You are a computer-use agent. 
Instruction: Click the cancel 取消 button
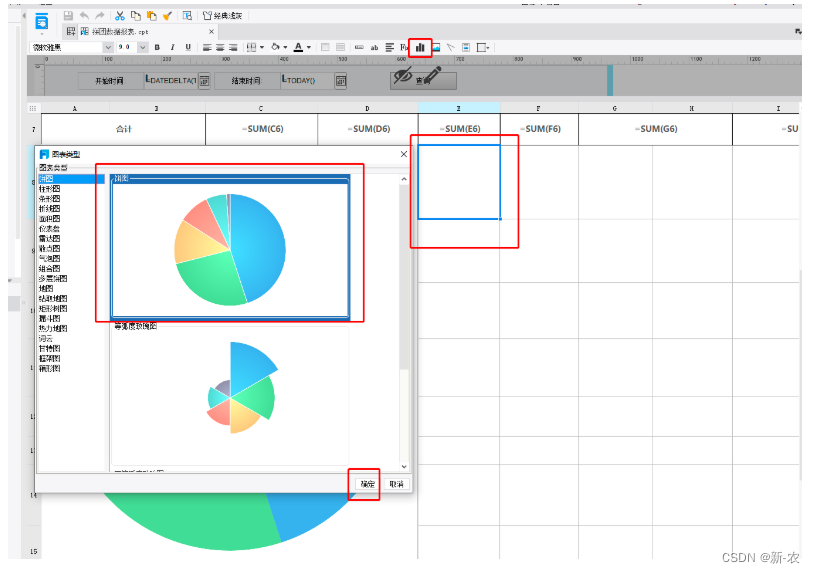click(397, 484)
